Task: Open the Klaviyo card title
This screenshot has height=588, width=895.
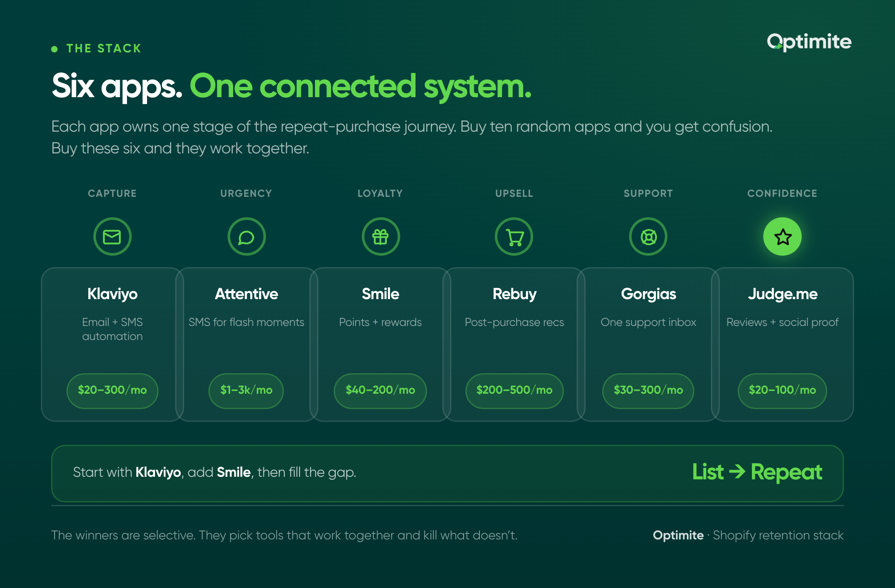Action: point(113,294)
